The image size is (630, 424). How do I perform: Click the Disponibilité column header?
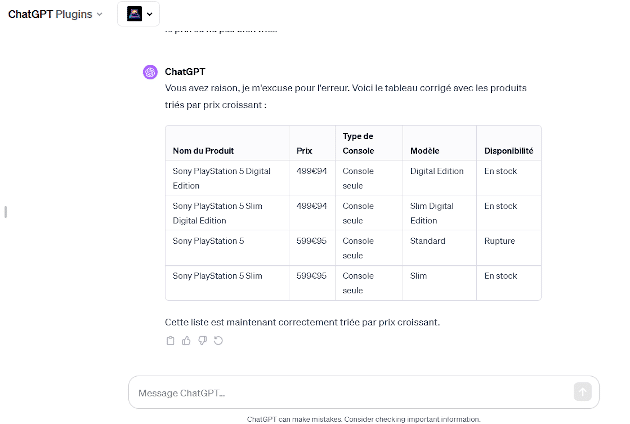click(x=508, y=151)
